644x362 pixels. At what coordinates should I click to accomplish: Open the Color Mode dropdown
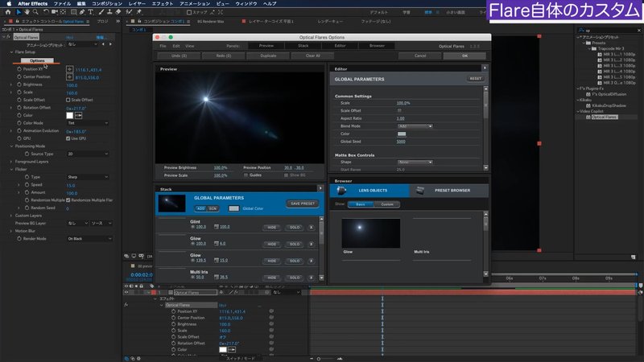(88, 123)
